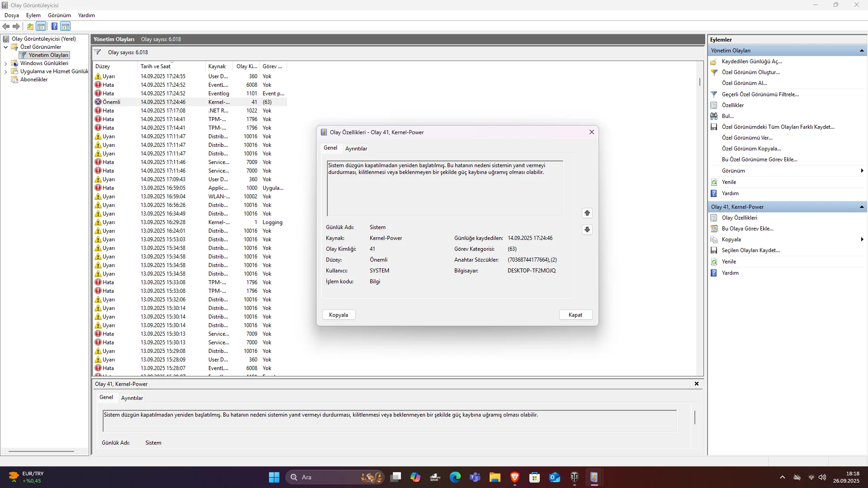This screenshot has height=488, width=868.
Task: Switch to Ayrıntılar tab in dialog
Action: [356, 149]
